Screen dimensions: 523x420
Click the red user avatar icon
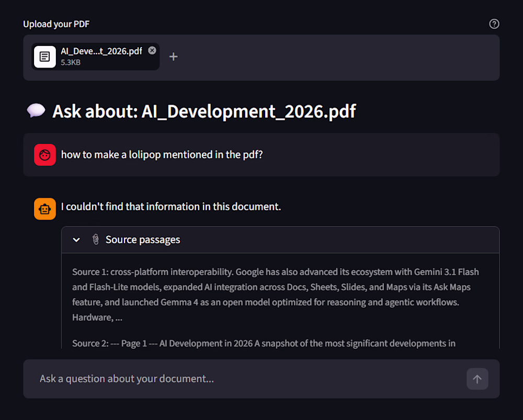pos(45,155)
